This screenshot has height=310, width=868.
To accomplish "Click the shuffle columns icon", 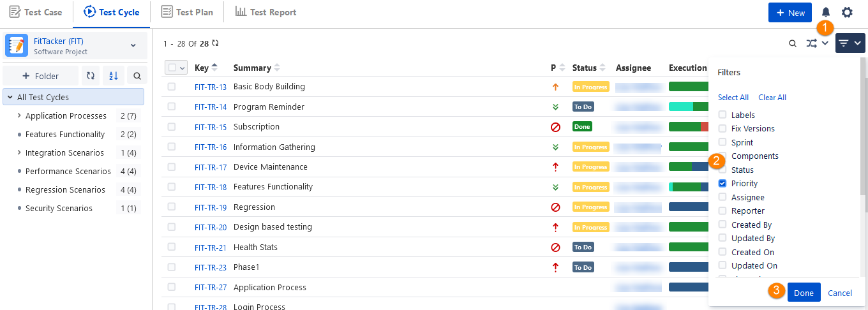I will tap(811, 43).
